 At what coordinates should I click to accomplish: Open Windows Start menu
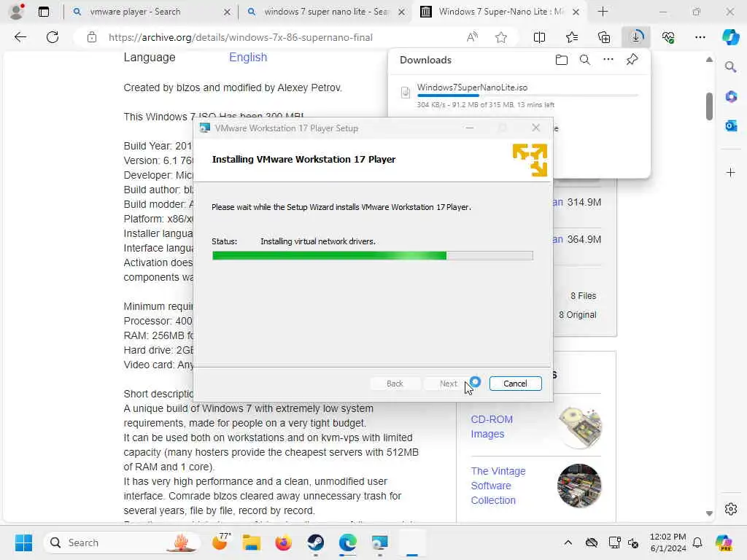click(23, 542)
